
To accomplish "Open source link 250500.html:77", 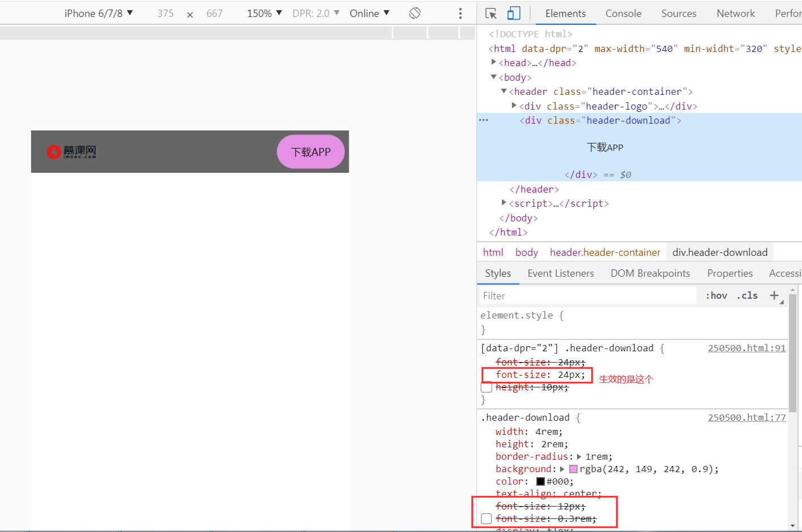I will (747, 417).
